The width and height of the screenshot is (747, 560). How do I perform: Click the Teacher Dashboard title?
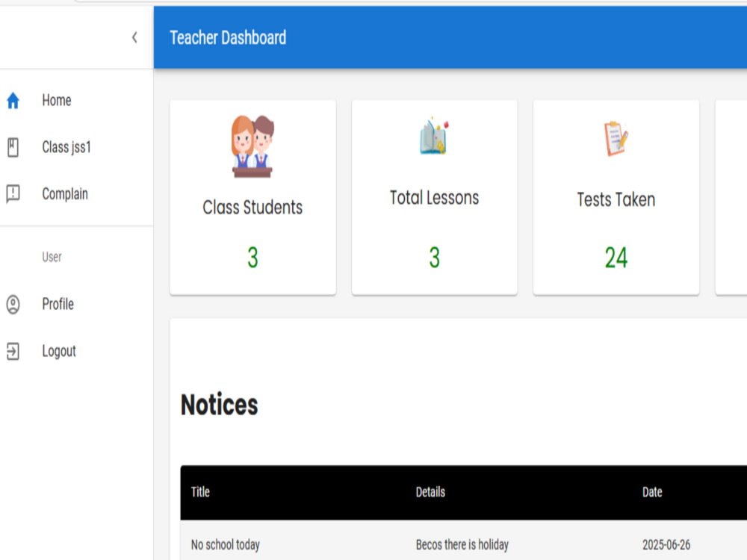tap(228, 37)
